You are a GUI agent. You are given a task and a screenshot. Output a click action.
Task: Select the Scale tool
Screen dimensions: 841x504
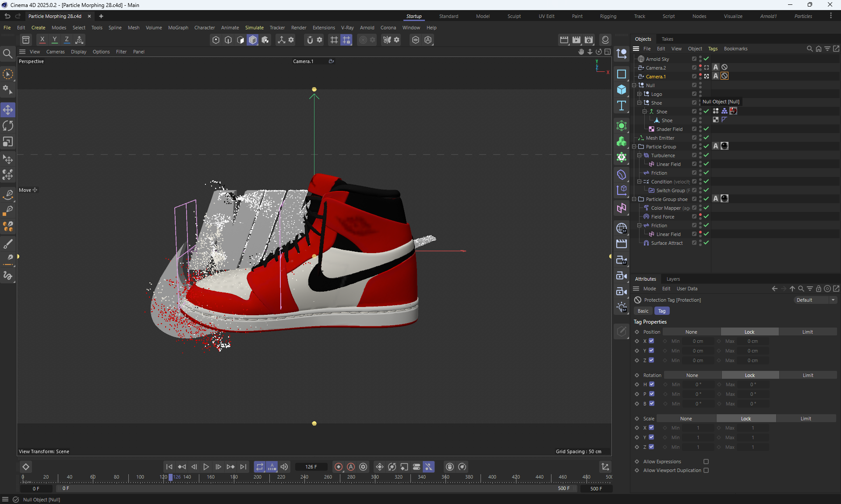pos(8,142)
